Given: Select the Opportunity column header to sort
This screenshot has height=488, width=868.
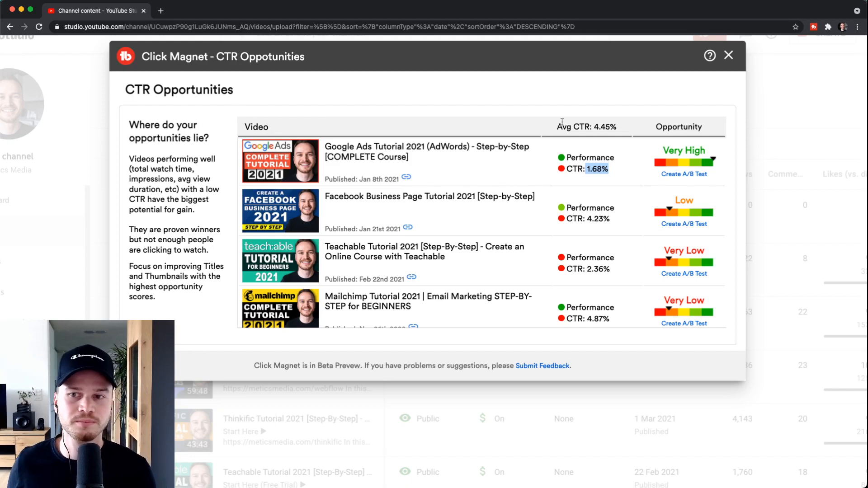Looking at the screenshot, I should (x=679, y=127).
